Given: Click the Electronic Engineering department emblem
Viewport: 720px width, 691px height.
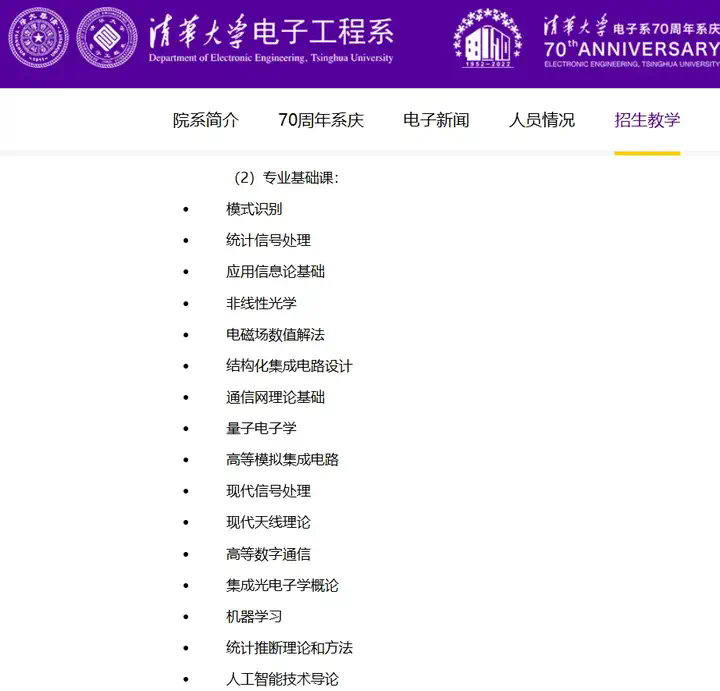Looking at the screenshot, I should point(107,38).
